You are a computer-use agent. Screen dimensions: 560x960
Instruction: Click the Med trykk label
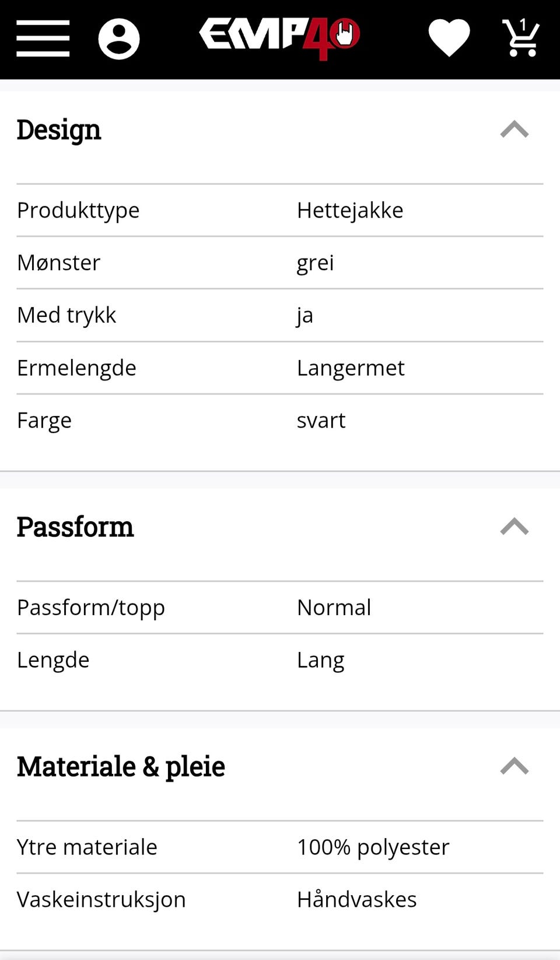coord(66,315)
